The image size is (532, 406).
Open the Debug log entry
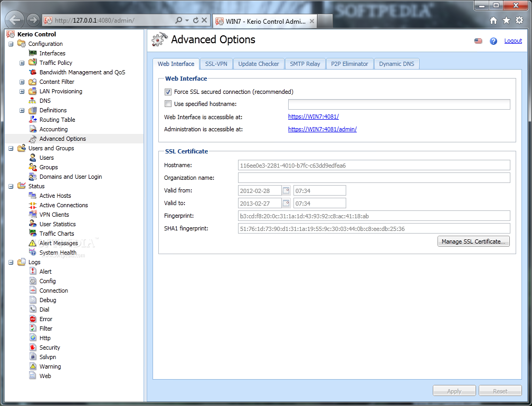coord(48,300)
